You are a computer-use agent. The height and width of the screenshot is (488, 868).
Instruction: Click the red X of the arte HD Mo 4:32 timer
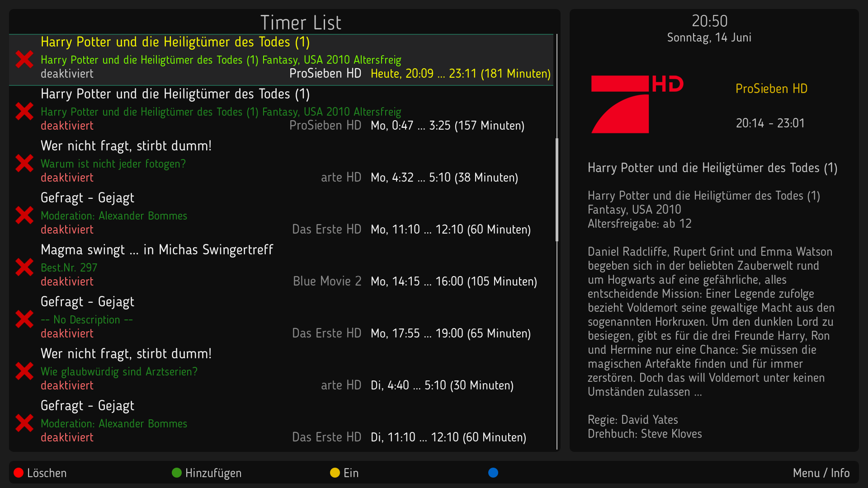point(24,164)
